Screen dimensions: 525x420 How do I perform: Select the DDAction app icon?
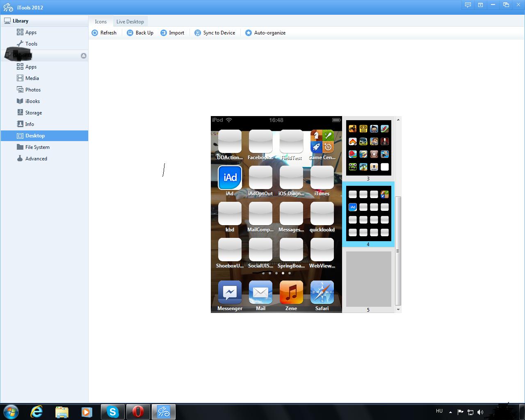(230, 142)
